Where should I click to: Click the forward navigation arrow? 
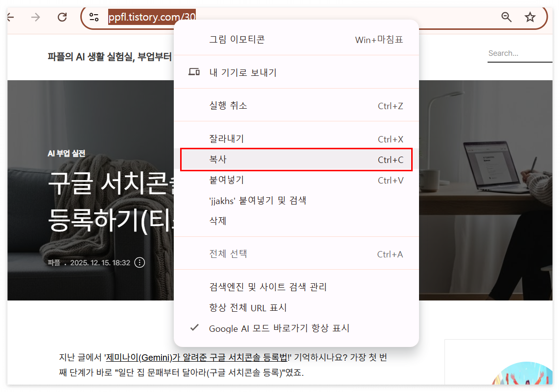coord(35,17)
